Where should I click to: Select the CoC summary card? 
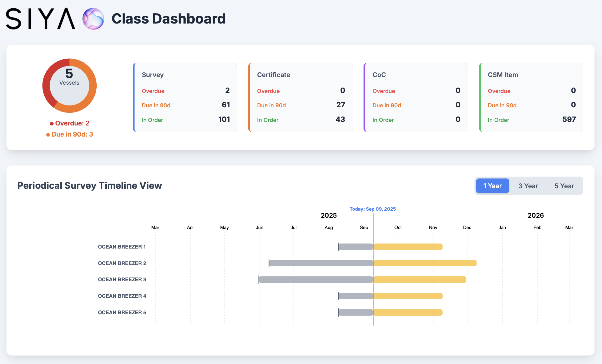416,97
